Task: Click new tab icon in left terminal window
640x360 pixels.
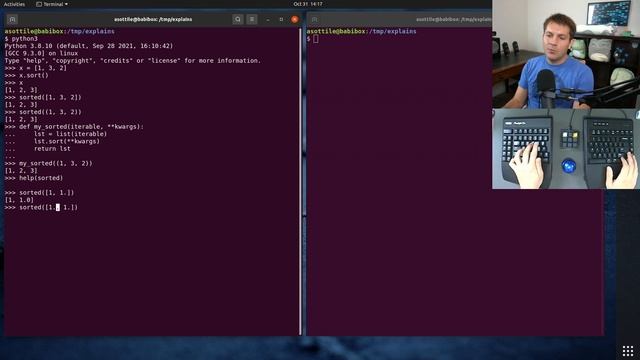Action: [x=12, y=19]
